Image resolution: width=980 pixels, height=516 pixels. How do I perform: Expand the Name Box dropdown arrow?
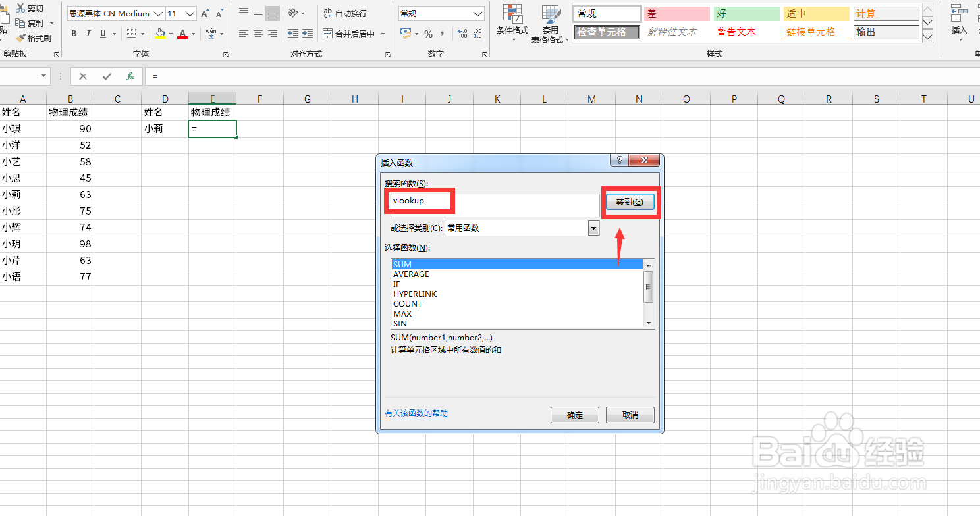click(44, 76)
